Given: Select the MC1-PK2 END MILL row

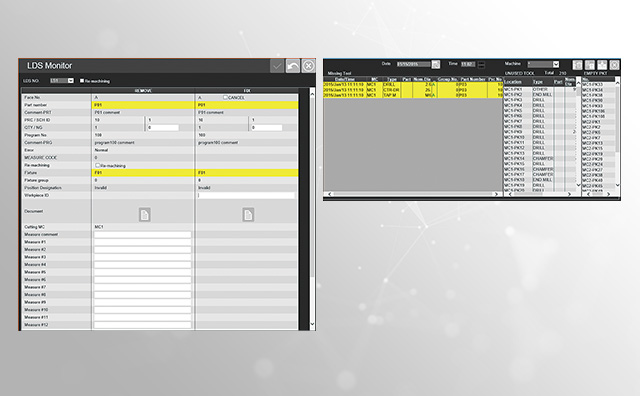Looking at the screenshot, I should click(540, 95).
